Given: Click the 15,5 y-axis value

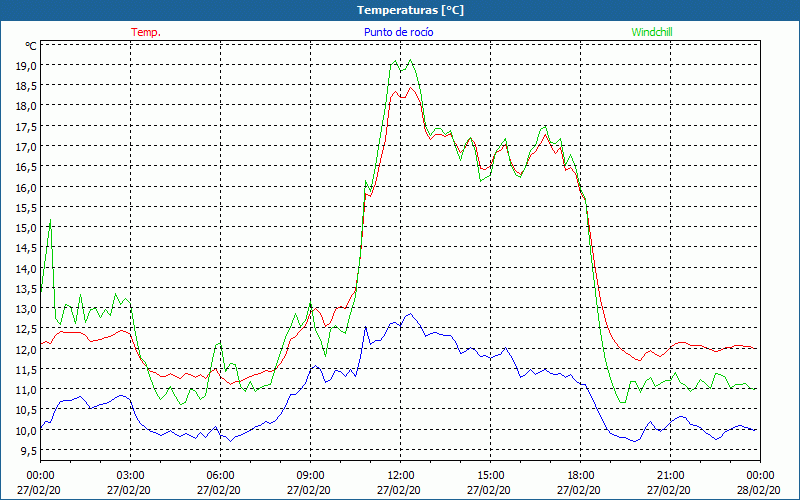Looking at the screenshot, I should point(27,208).
